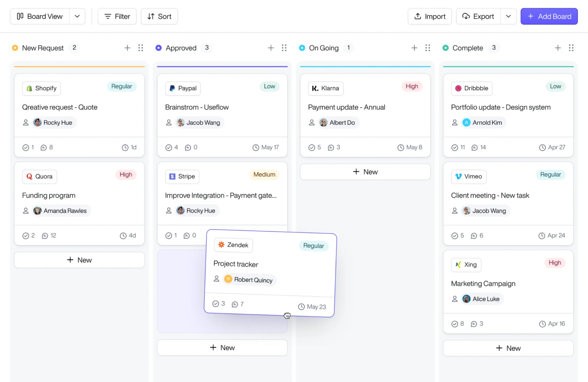Click the Quora brand tag

tap(40, 176)
